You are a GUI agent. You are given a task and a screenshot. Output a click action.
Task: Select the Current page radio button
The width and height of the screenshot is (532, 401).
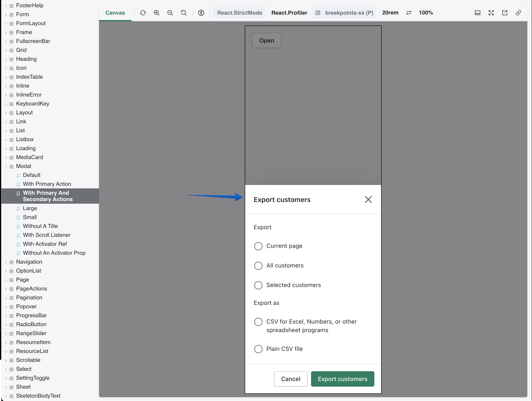pos(258,246)
